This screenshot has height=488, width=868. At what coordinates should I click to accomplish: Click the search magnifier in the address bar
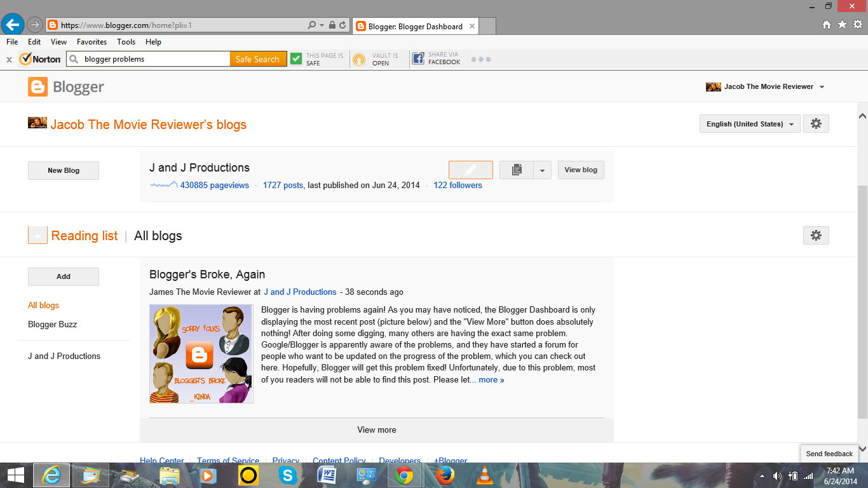(311, 25)
